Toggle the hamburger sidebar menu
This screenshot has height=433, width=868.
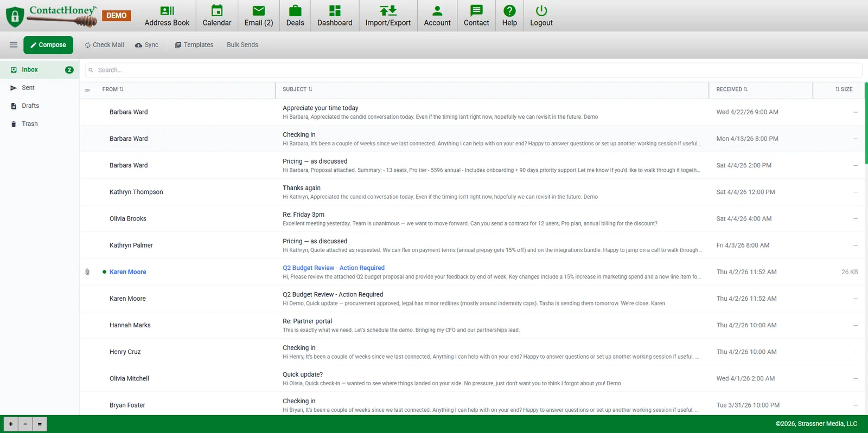pos(14,45)
